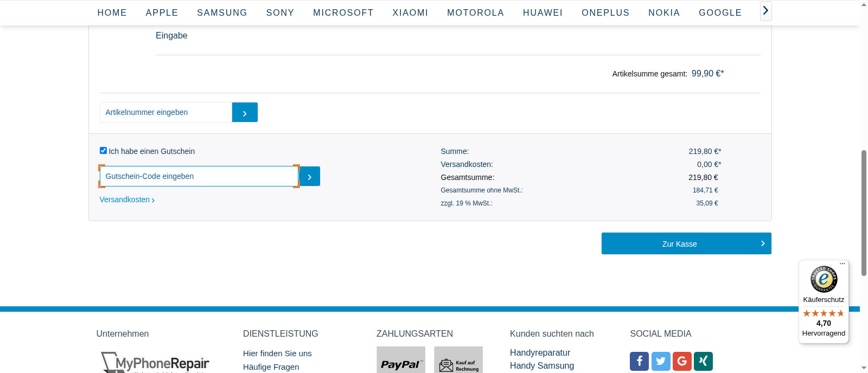Open the Xing social media icon
868x373 pixels.
coord(703,361)
